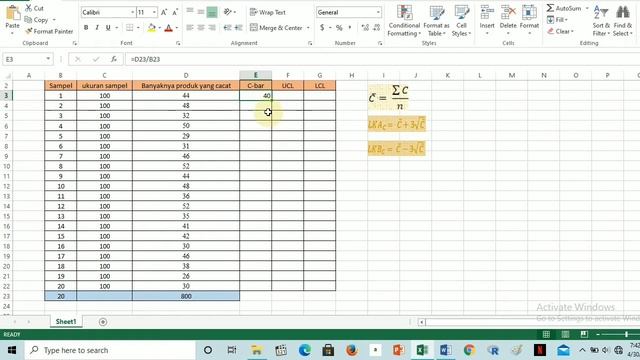Open Firefox from the taskbar

click(x=351, y=350)
